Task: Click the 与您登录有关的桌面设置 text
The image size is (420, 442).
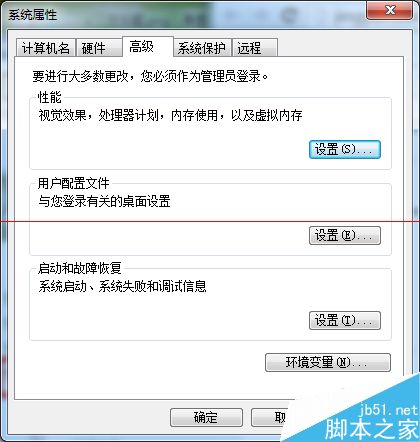Action: coord(104,201)
